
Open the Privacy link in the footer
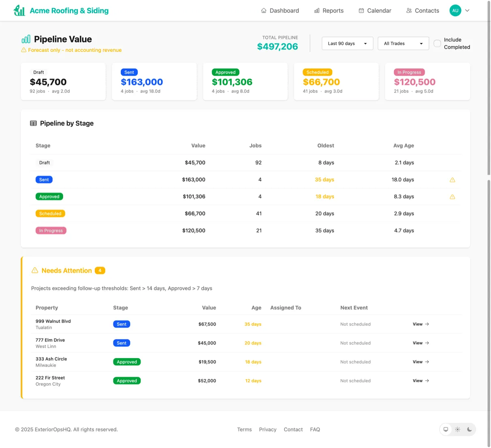pos(268,429)
